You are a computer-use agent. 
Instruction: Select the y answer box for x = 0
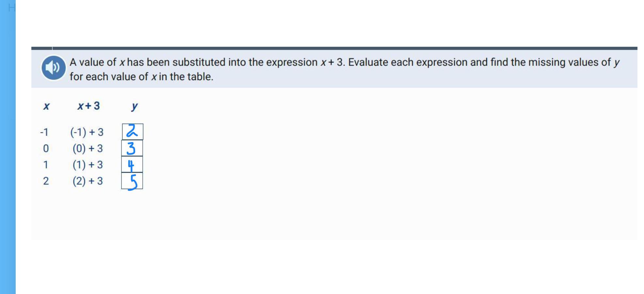coord(132,148)
